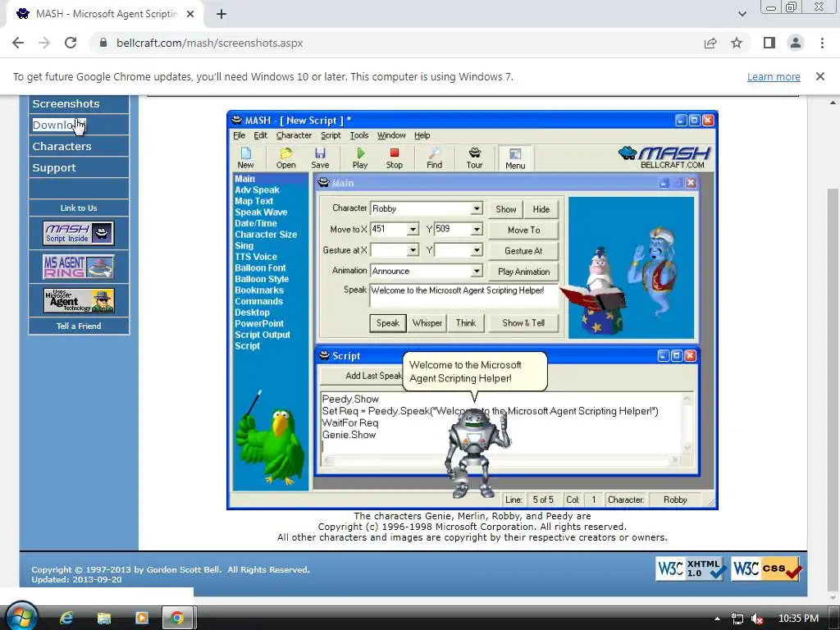
Task: Follow the Learn more link
Action: tap(774, 76)
